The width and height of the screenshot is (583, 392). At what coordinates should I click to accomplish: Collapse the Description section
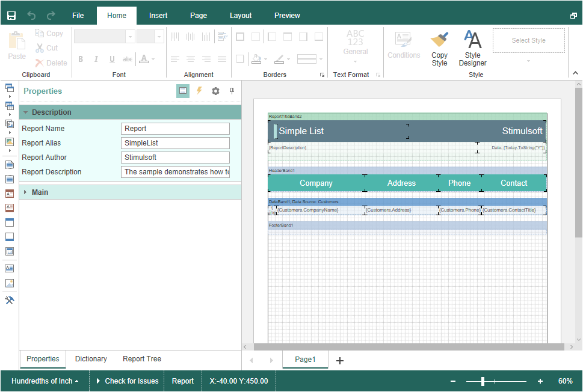pos(26,112)
